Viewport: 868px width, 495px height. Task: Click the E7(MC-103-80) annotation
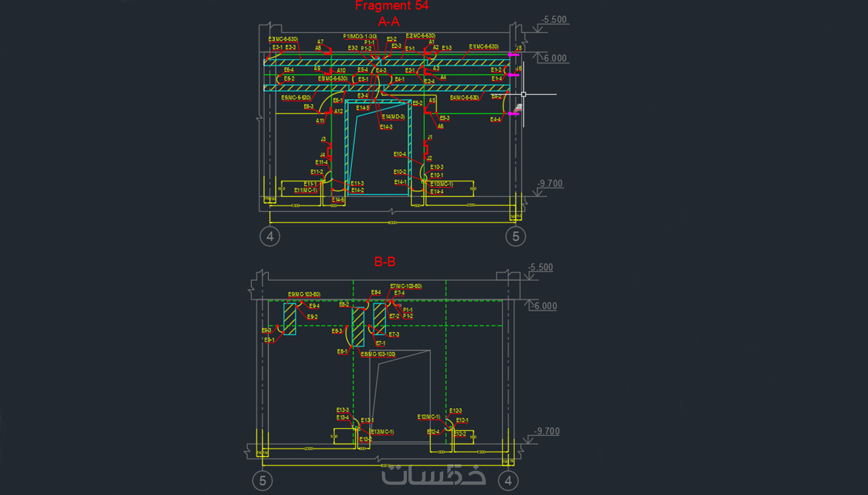(x=406, y=286)
